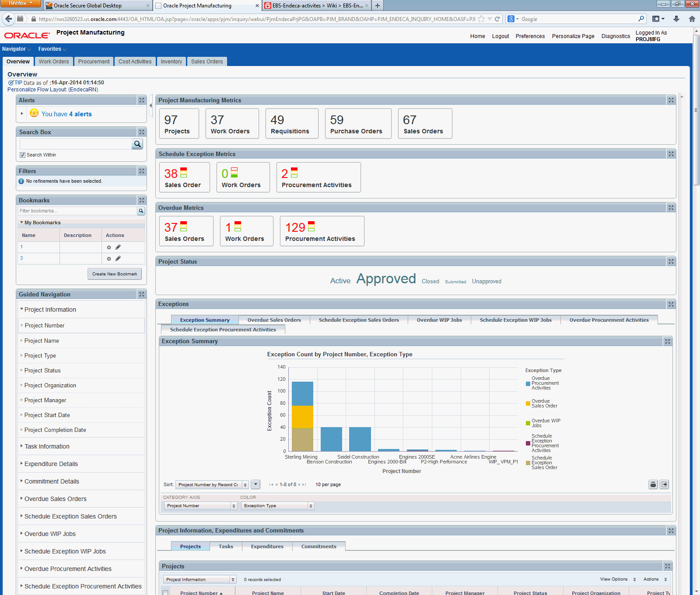Switch to the Inventory tab

(x=171, y=62)
